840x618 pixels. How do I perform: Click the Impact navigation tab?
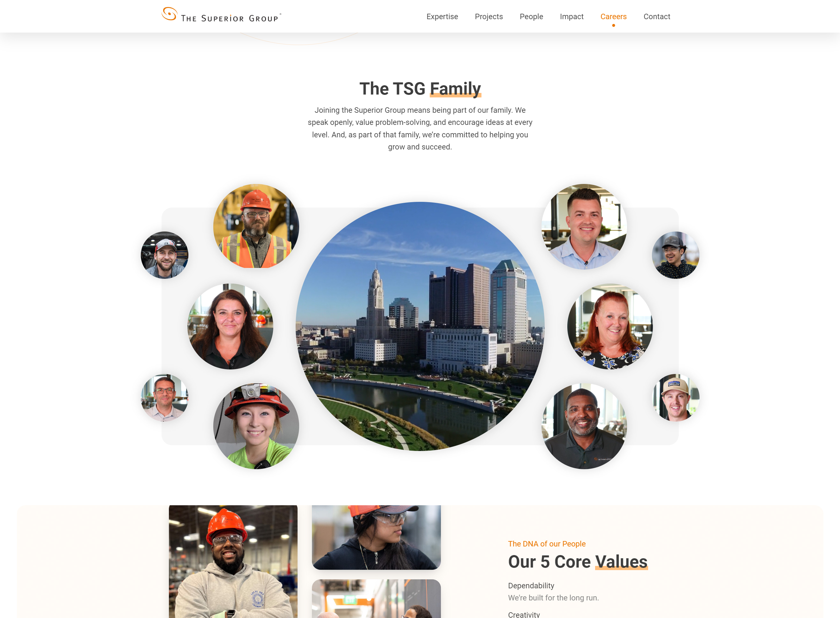[571, 16]
